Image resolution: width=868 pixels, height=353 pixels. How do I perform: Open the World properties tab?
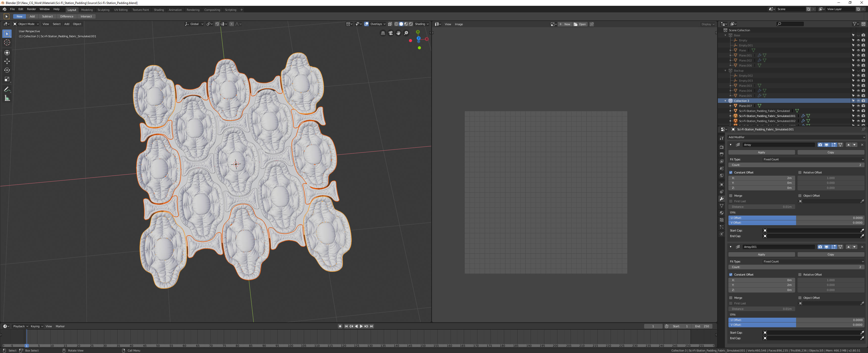(x=721, y=175)
